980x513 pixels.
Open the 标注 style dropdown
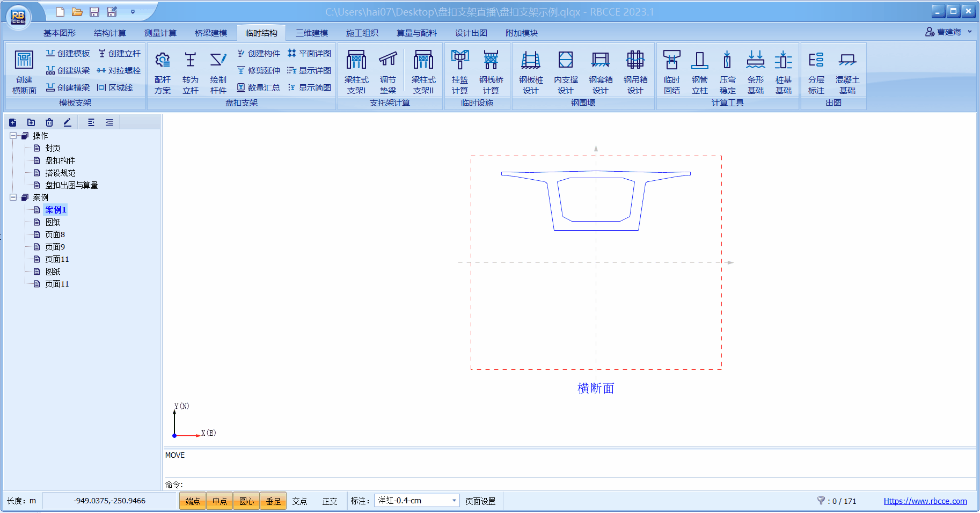pyautogui.click(x=454, y=501)
